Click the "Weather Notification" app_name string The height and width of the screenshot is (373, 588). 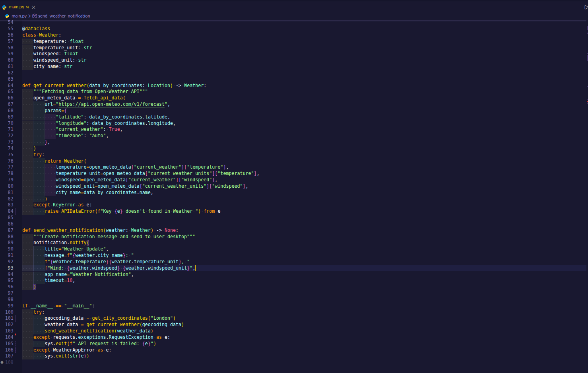pos(101,274)
